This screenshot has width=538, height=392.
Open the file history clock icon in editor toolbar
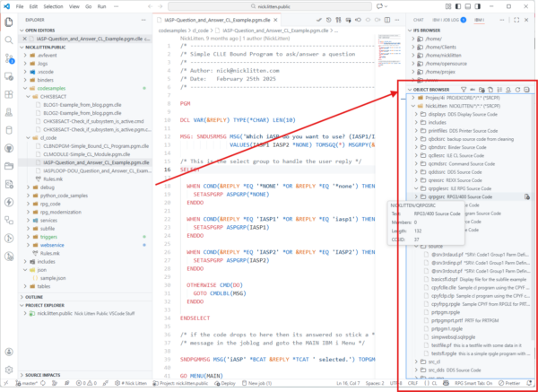click(x=329, y=20)
